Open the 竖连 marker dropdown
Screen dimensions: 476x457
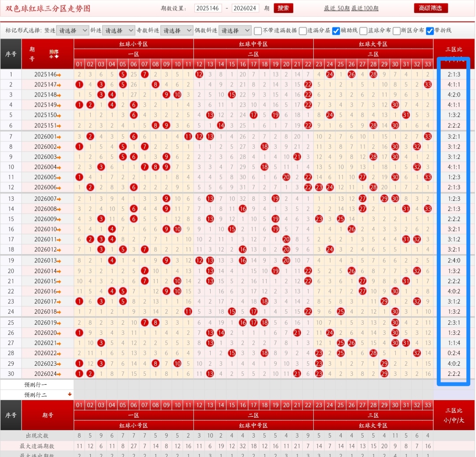(x=73, y=30)
